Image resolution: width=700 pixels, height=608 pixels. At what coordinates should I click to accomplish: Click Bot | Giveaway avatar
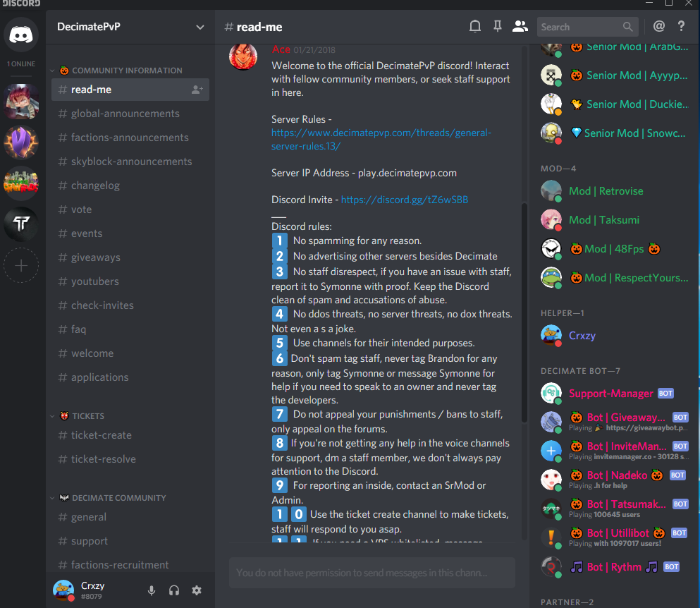551,422
